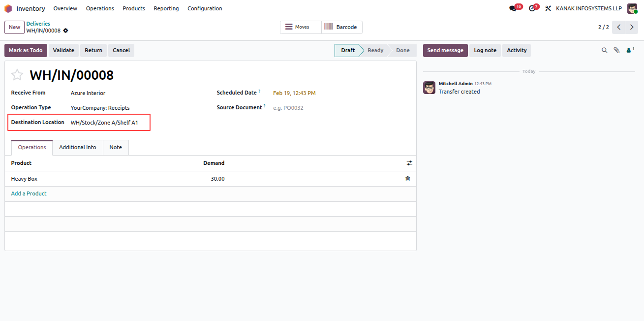Go to the next record arrow
644x321 pixels.
click(632, 27)
